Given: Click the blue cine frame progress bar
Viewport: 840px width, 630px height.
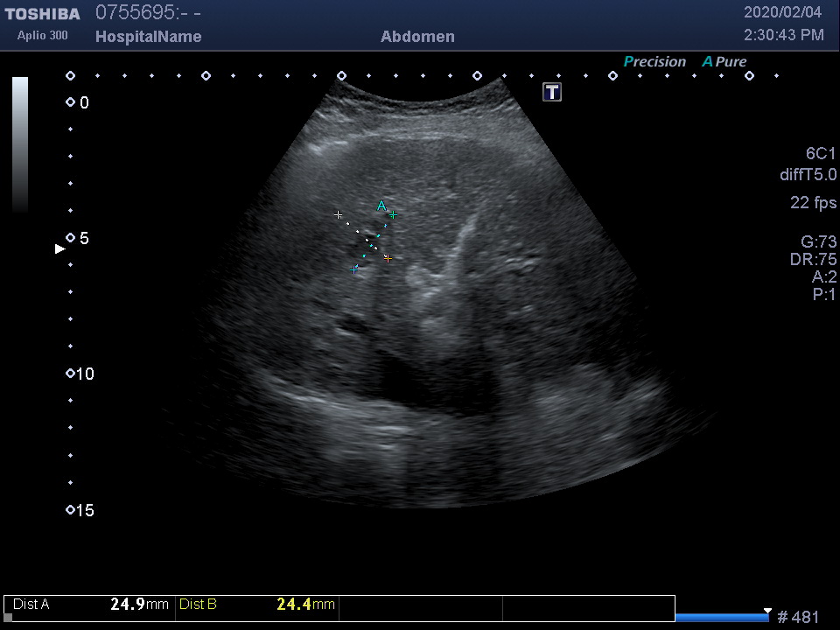Looking at the screenshot, I should click(x=722, y=618).
